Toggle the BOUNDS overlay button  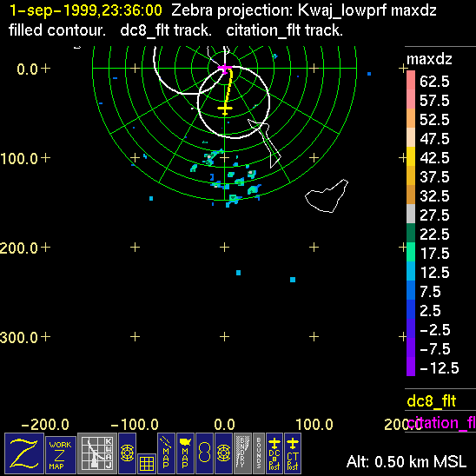(259, 453)
